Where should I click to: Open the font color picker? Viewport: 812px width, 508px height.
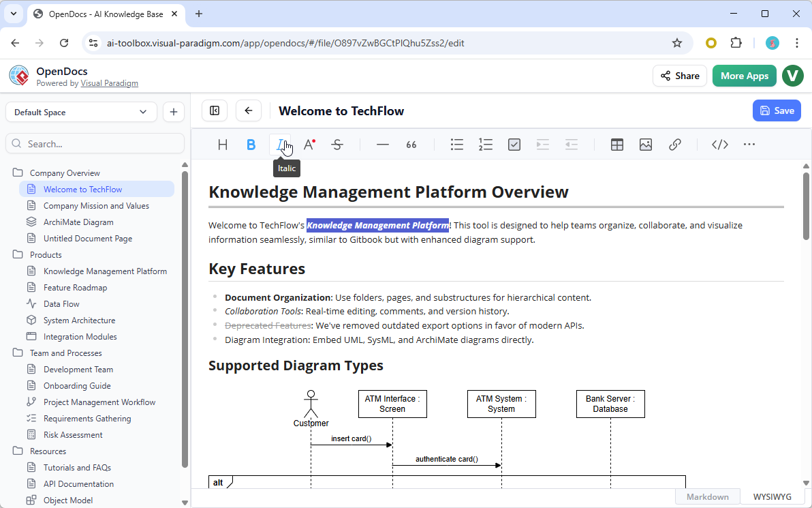tap(309, 145)
